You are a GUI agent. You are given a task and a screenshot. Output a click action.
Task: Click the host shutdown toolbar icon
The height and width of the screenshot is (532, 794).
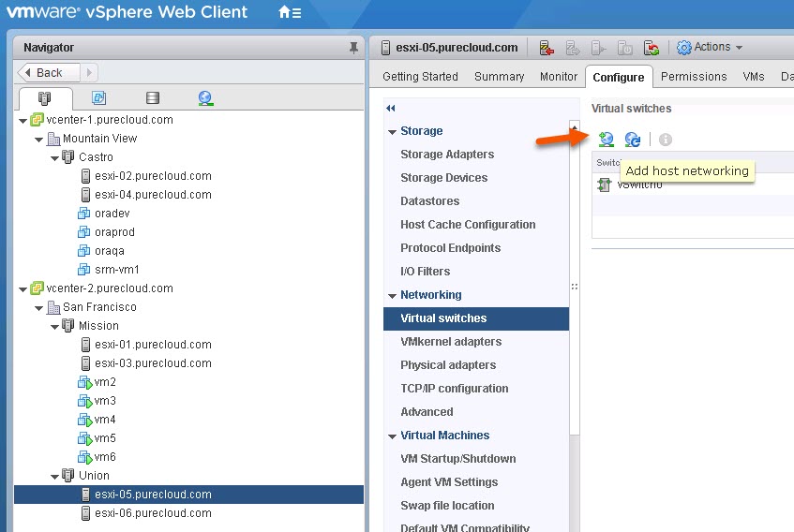coord(625,48)
